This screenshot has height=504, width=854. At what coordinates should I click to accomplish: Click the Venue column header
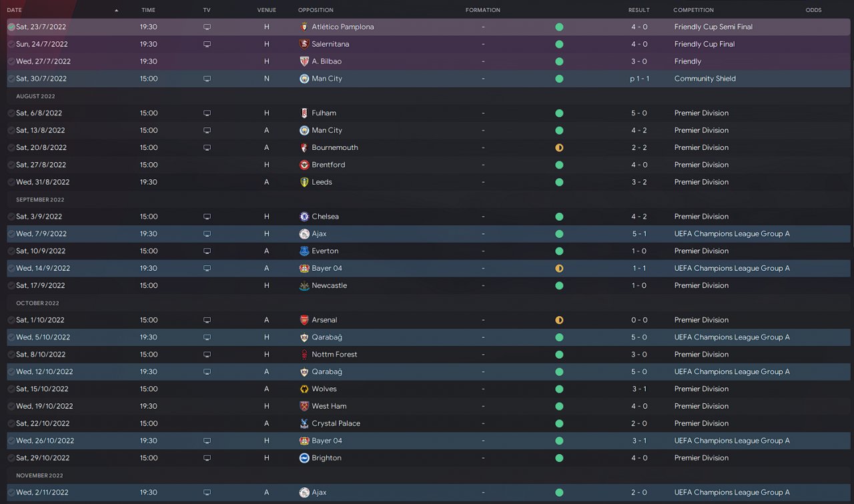tap(266, 11)
